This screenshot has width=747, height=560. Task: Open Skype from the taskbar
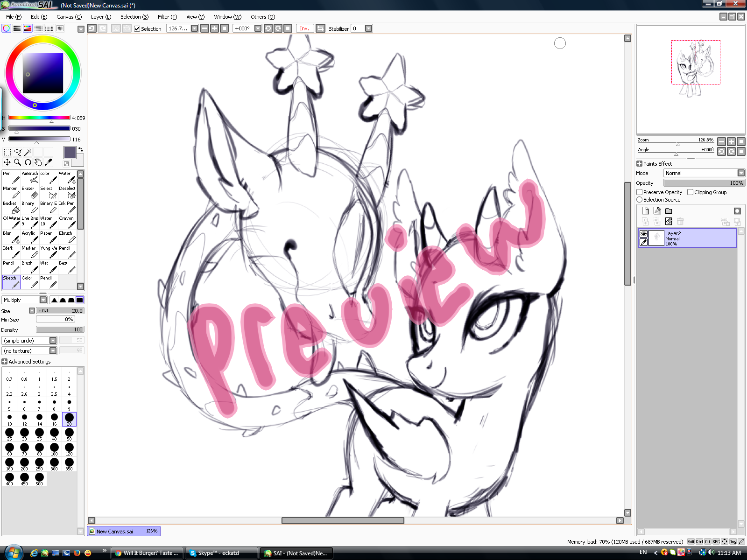click(222, 553)
